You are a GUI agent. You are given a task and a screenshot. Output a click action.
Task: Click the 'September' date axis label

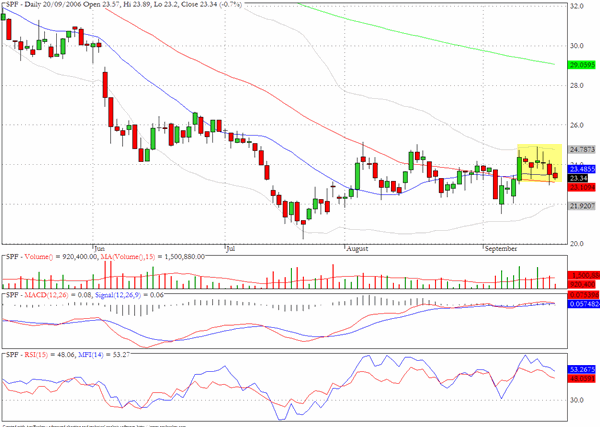(x=501, y=248)
